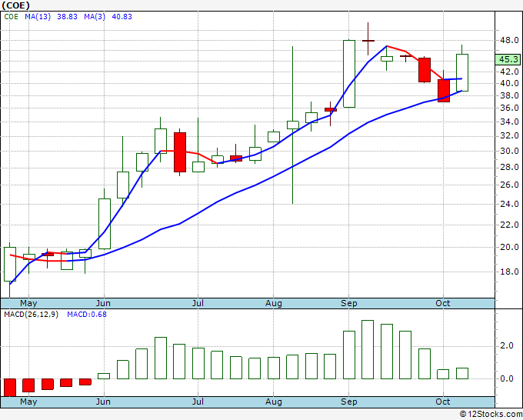Click the 42.0 price axis label

tap(509, 72)
